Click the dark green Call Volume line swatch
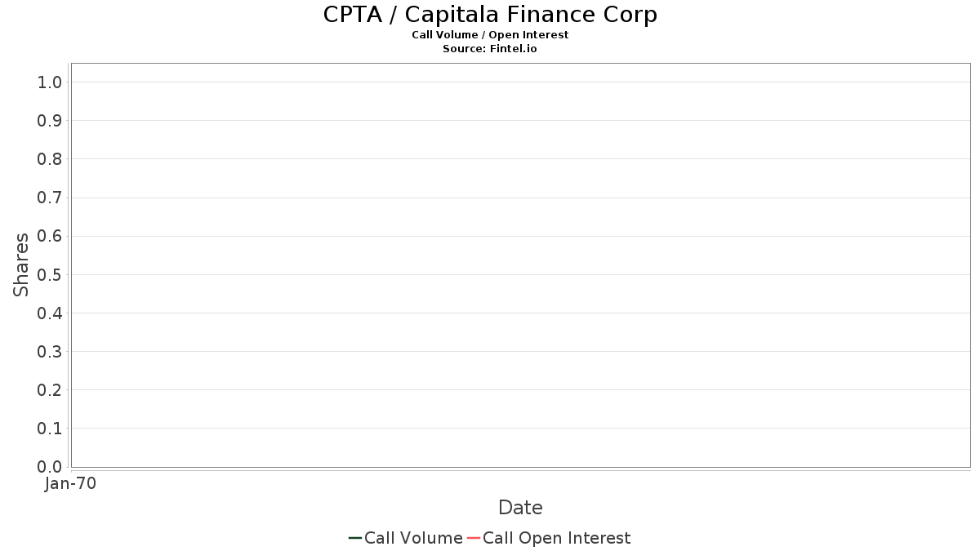The height and width of the screenshot is (551, 980). pyautogui.click(x=355, y=538)
